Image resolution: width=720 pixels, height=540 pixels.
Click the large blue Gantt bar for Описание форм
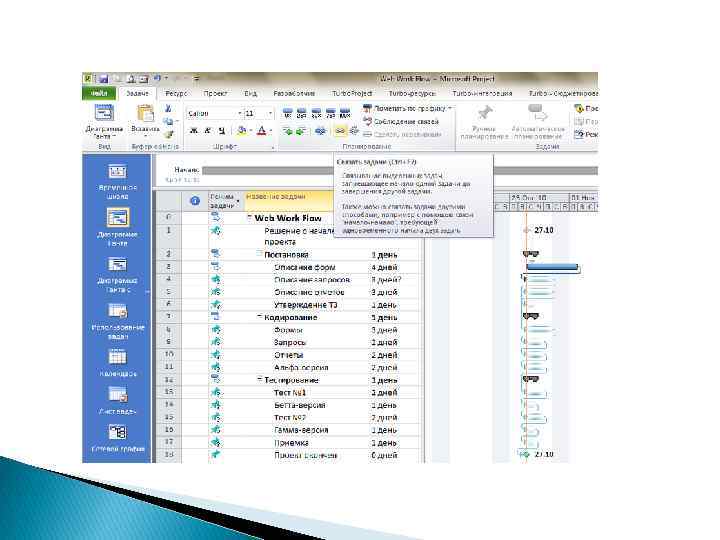tap(552, 266)
